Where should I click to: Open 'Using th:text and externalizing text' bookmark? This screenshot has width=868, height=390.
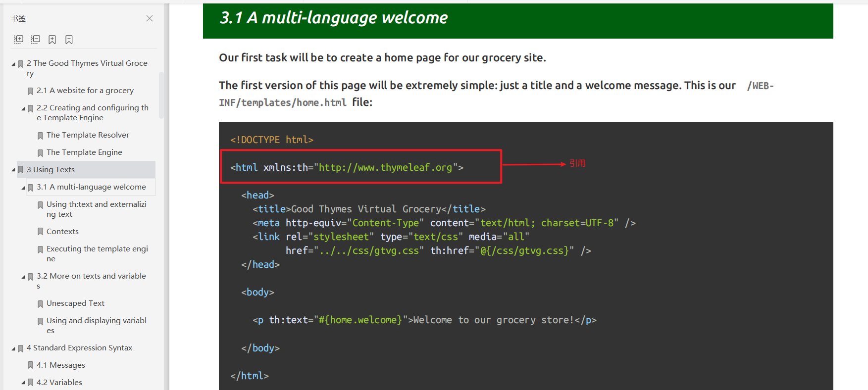pos(97,209)
